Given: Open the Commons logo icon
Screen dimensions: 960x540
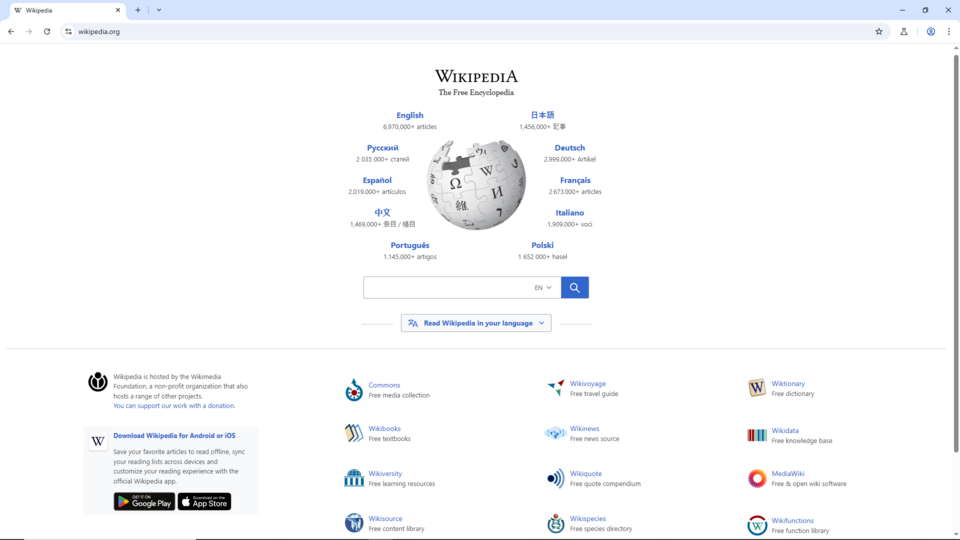Looking at the screenshot, I should 354,390.
